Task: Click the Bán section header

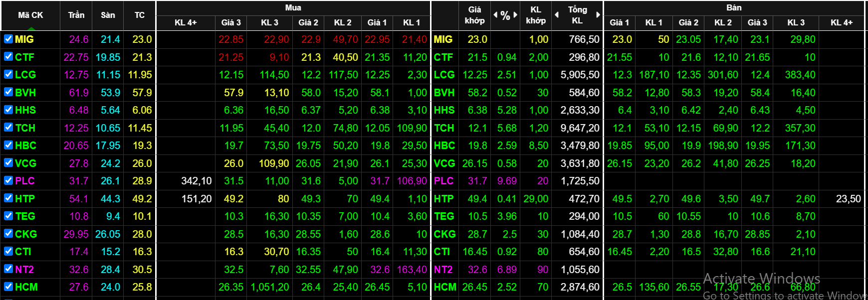Action: click(x=734, y=7)
